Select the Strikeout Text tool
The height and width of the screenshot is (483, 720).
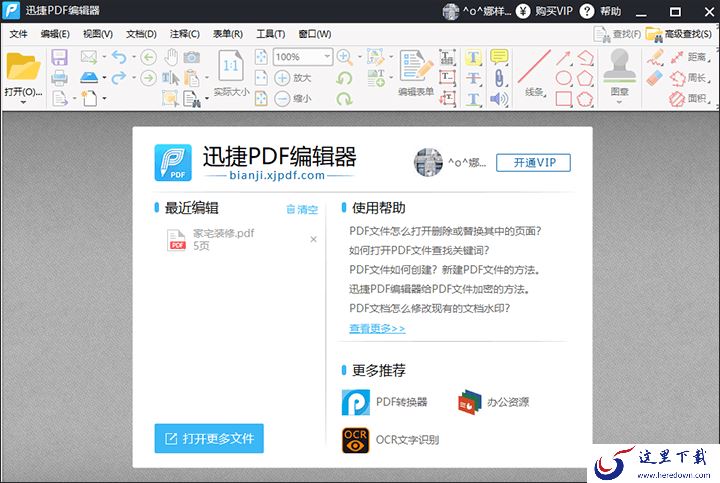(x=473, y=78)
